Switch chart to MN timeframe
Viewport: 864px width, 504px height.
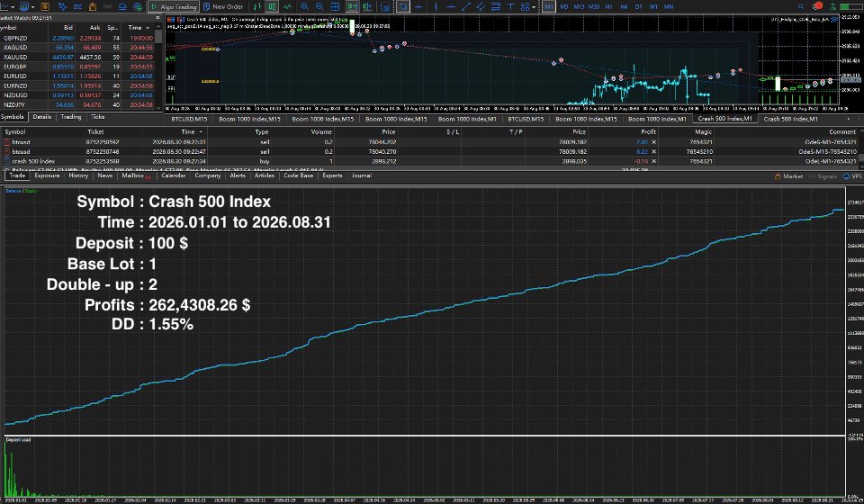669,6
